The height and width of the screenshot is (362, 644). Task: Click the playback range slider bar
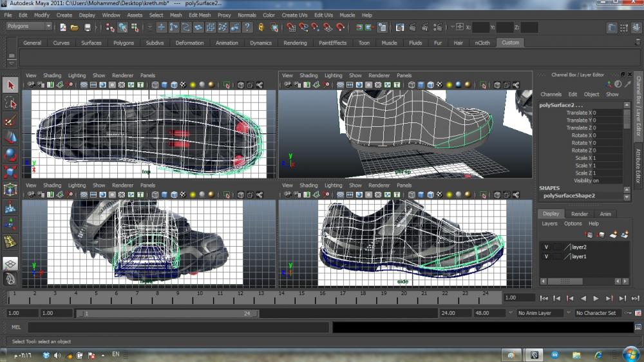point(167,314)
